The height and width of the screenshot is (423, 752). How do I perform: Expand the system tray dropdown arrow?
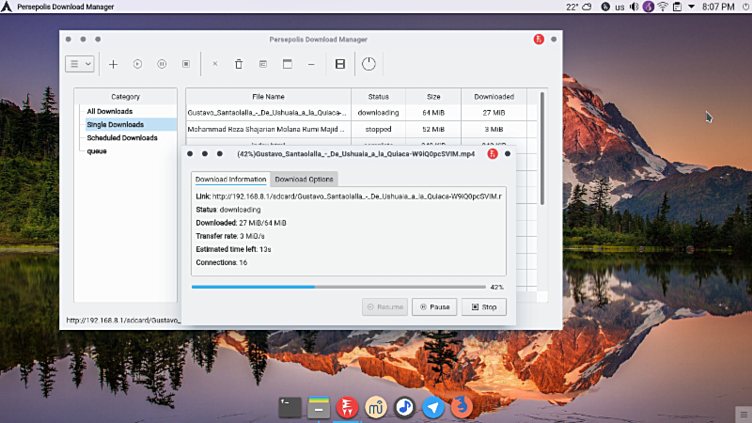(x=692, y=7)
